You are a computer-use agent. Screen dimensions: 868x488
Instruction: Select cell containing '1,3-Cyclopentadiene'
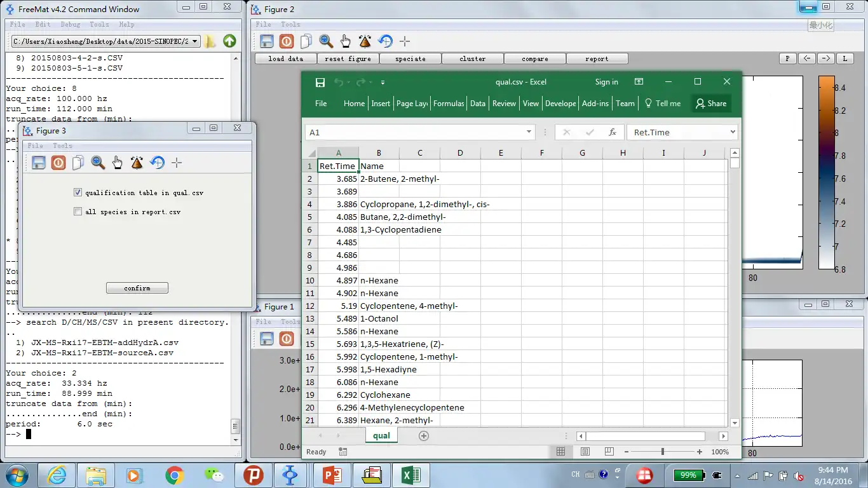[x=379, y=229]
